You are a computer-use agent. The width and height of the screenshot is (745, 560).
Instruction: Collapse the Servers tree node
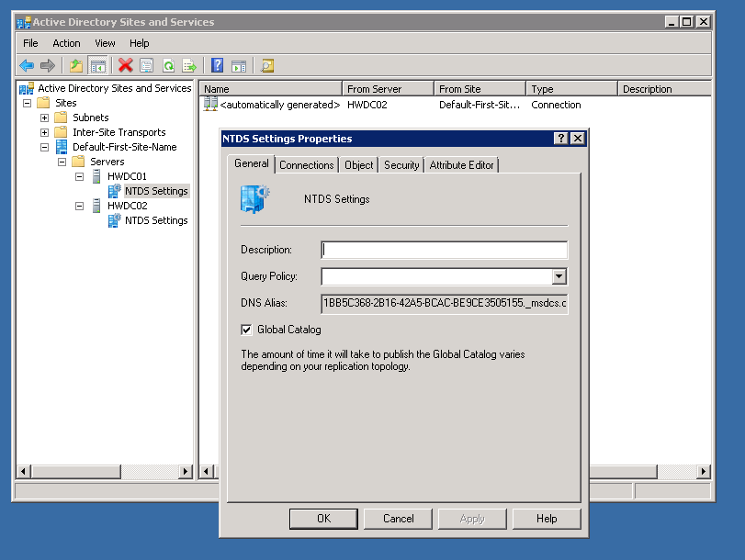tap(62, 162)
